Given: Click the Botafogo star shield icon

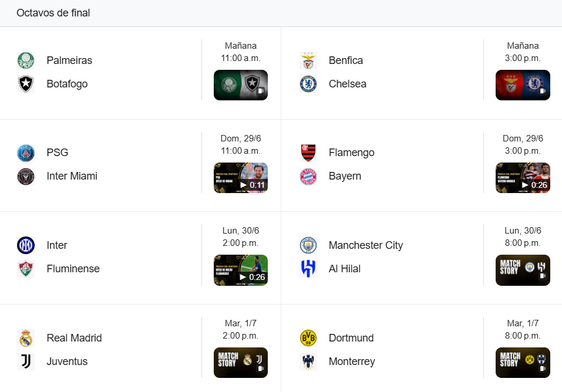Looking at the screenshot, I should [x=26, y=84].
